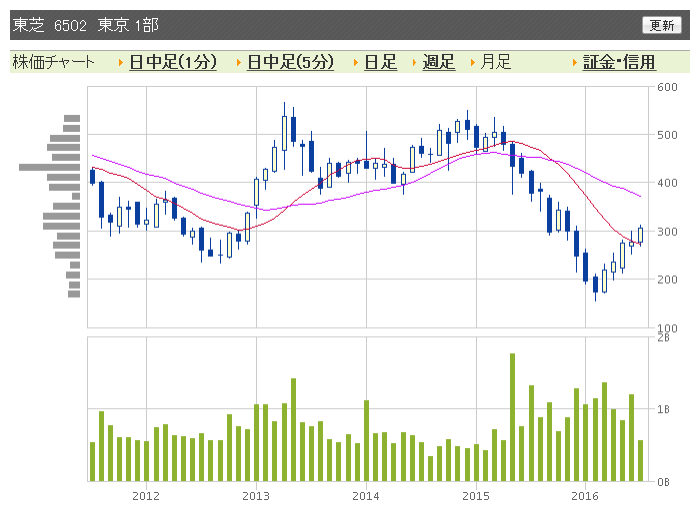Screen dimensions: 700x513
Task: Switch to the 日足 daily chart
Action: click(380, 62)
